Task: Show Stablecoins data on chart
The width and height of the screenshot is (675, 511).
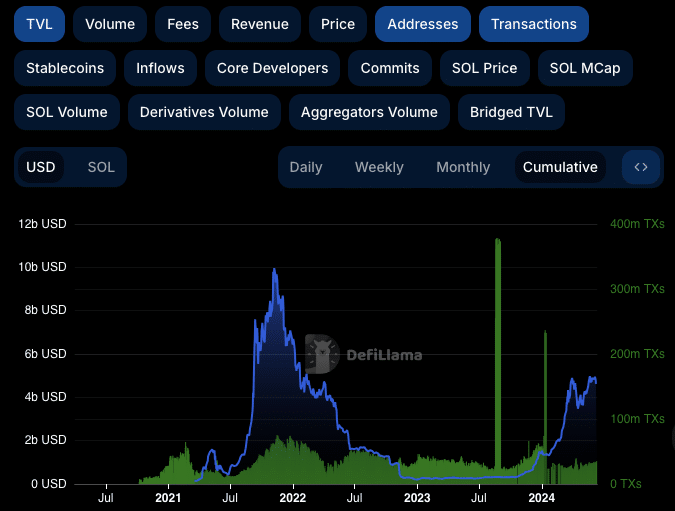Action: 65,68
